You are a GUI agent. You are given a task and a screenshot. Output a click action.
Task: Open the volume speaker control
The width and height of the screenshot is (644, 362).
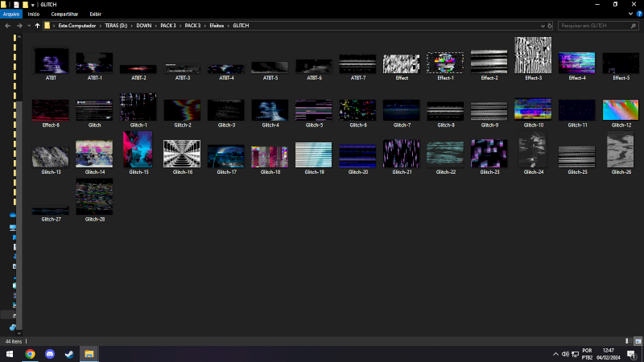click(x=565, y=354)
